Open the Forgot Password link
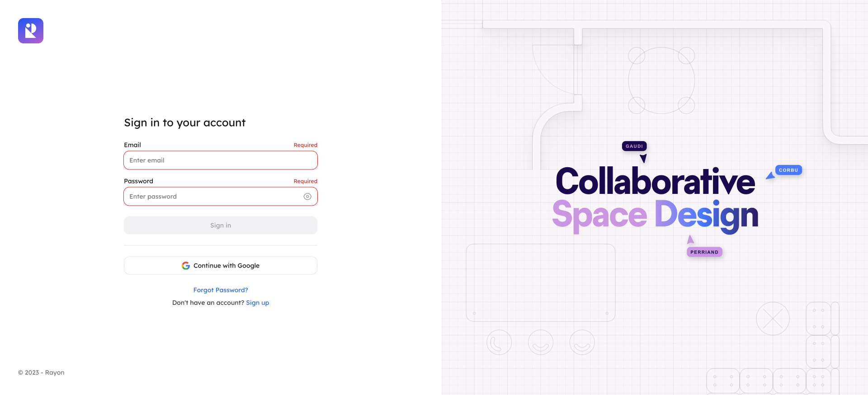The height and width of the screenshot is (395, 868). 221,290
